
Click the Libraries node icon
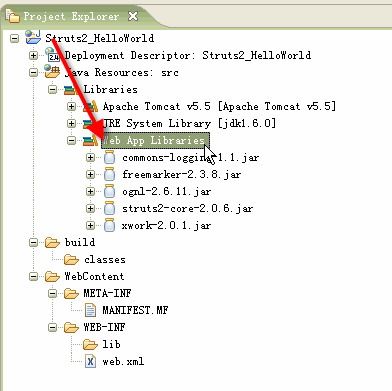(72, 89)
